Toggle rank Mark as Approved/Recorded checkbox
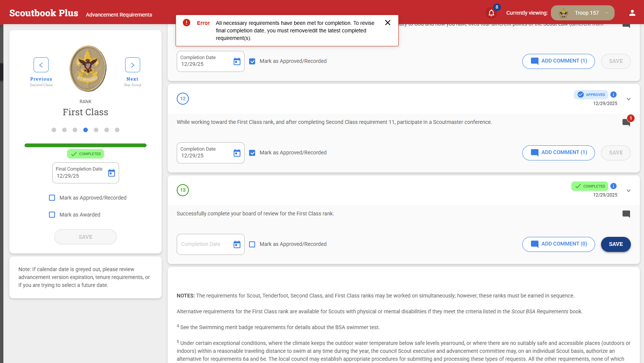 click(52, 198)
